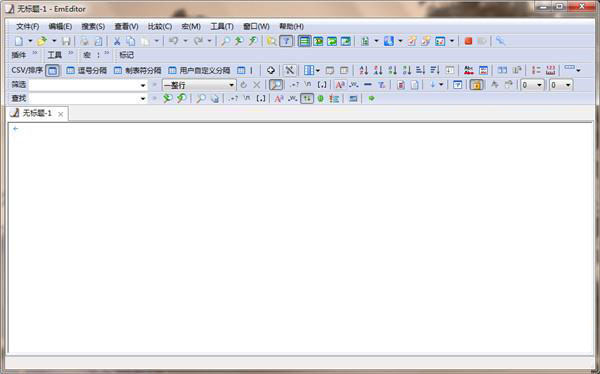Viewport: 600px width, 374px height.
Task: Click the Find Previous icon in Find bar
Action: pyautogui.click(x=181, y=98)
